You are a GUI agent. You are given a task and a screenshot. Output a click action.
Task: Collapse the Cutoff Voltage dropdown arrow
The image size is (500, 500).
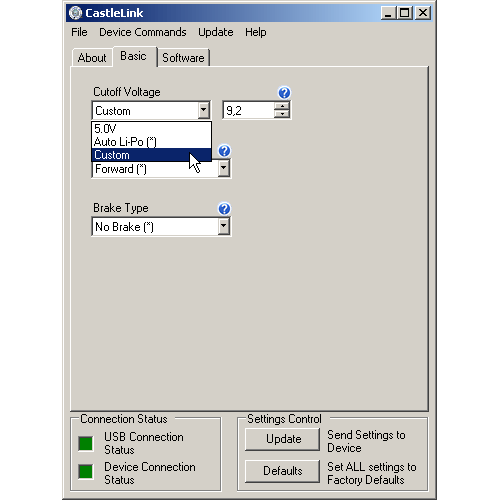(x=204, y=110)
